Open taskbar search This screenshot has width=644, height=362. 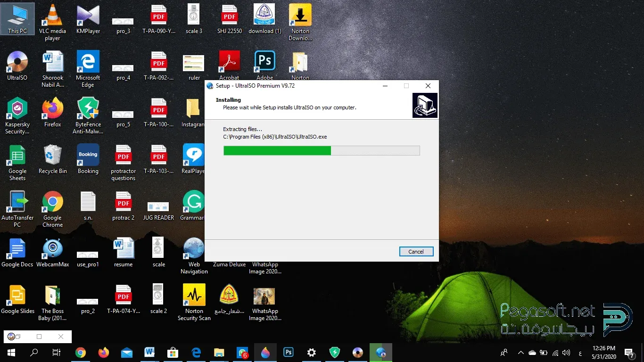[x=34, y=353]
